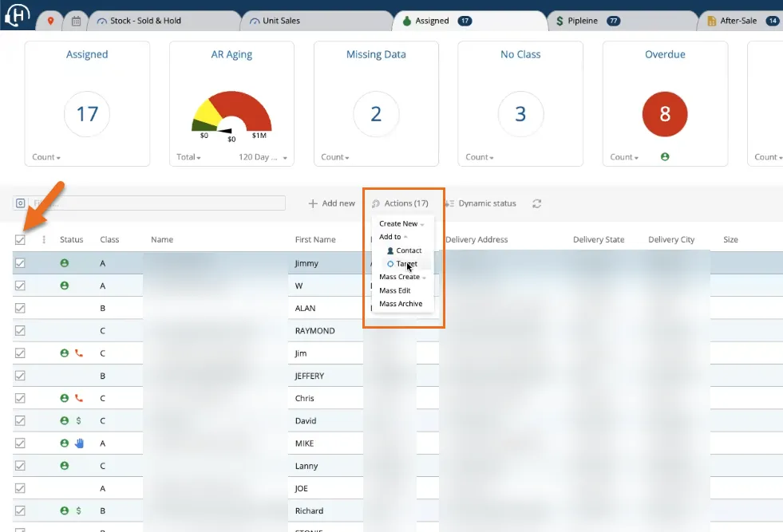Image resolution: width=783 pixels, height=532 pixels.
Task: Click the refresh icon beside Dynamic status
Action: pos(537,203)
